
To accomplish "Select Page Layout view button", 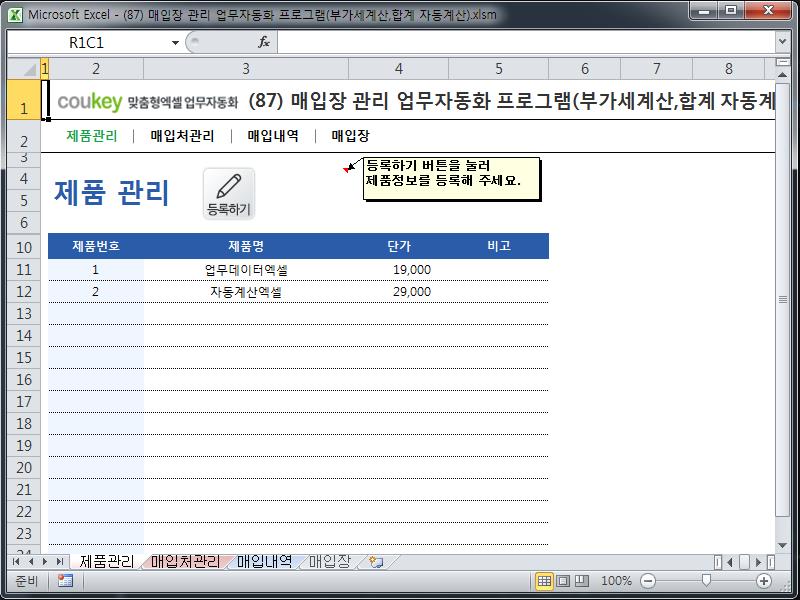I will point(563,581).
